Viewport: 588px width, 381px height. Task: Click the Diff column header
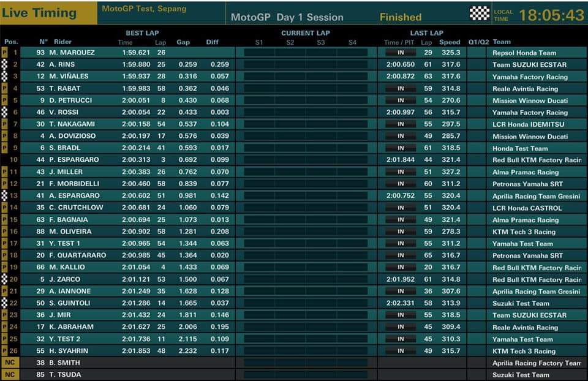click(x=213, y=42)
